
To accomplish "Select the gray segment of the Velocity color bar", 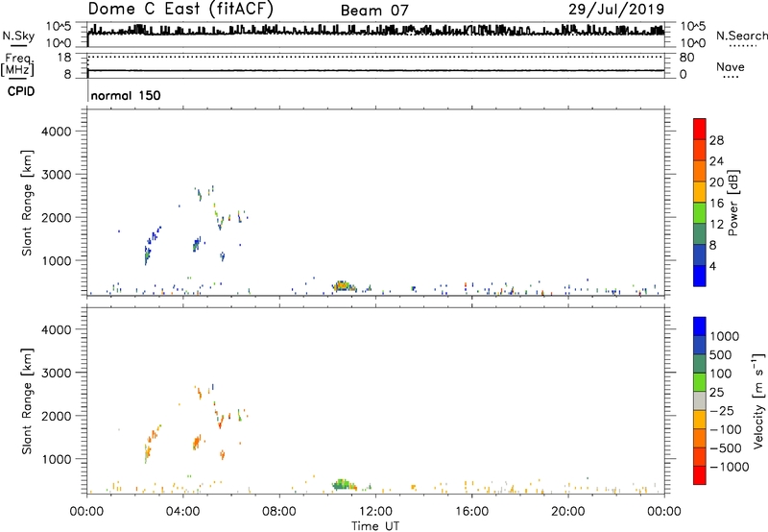I will point(700,400).
